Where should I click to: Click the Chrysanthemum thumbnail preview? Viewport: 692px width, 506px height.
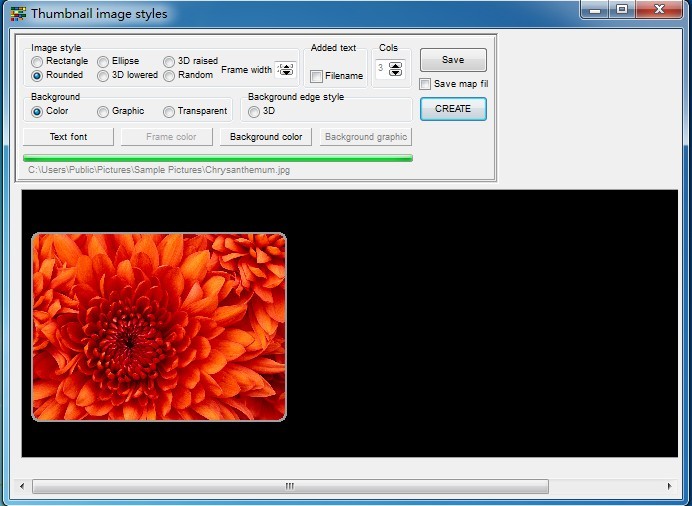[x=159, y=327]
